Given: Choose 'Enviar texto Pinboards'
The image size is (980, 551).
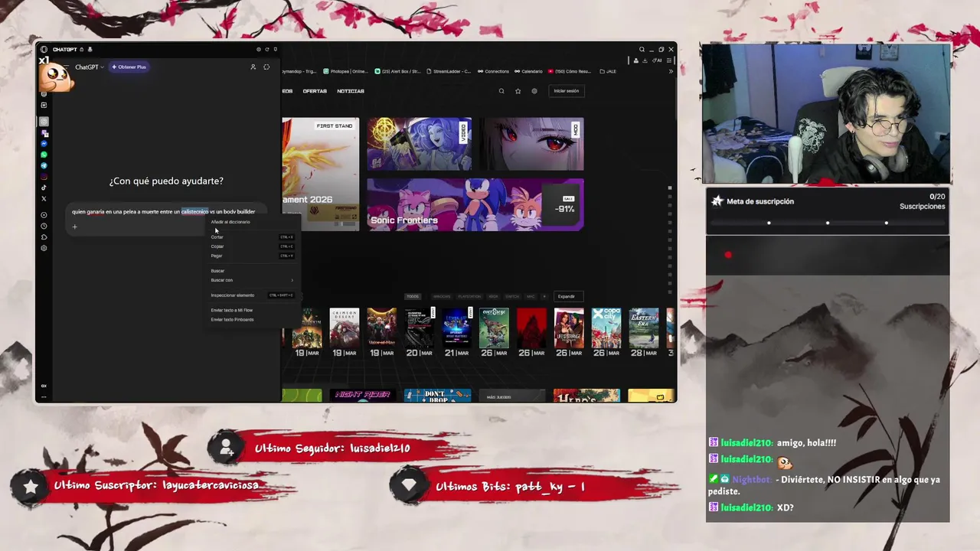Looking at the screenshot, I should tap(252, 319).
